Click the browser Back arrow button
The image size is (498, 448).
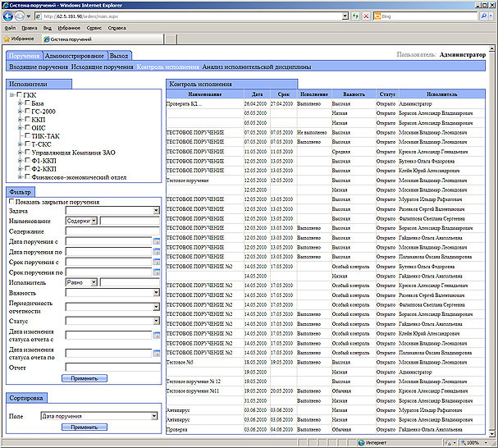click(9, 16)
